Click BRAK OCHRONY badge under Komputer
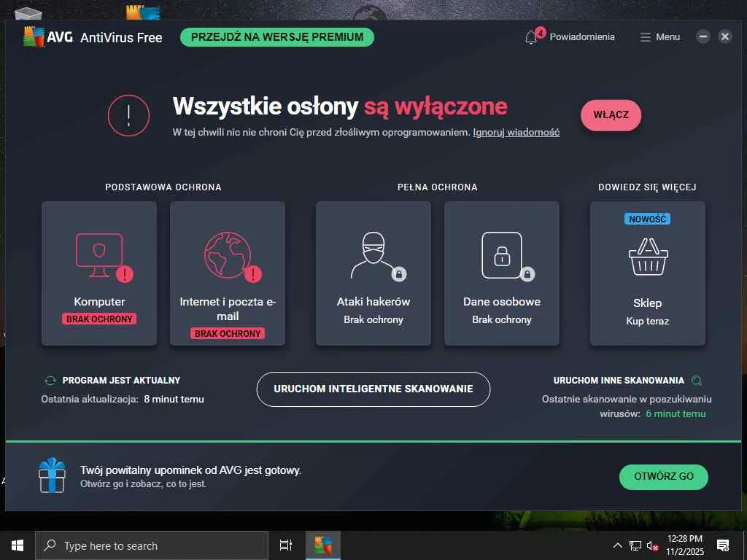Screen dimensions: 747x560 (99, 319)
